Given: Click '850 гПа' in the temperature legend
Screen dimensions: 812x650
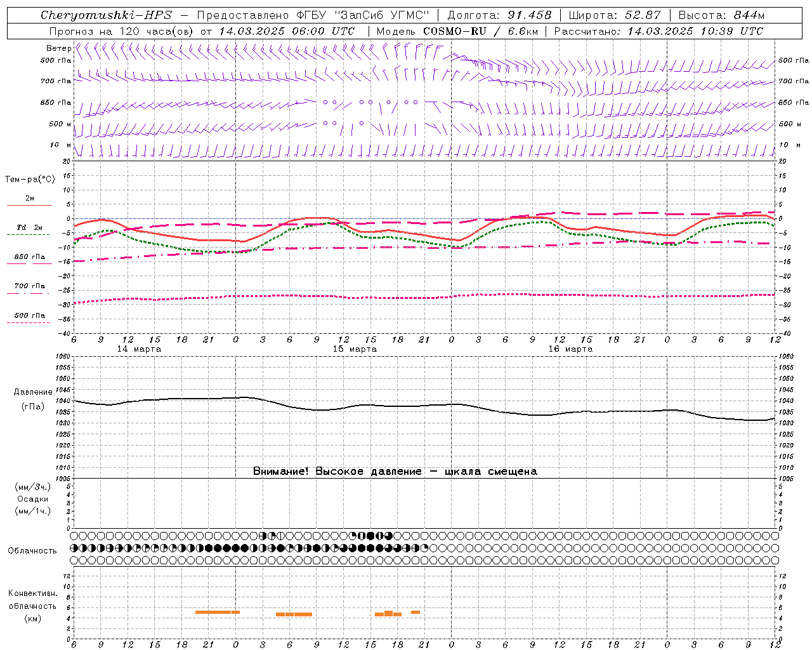Looking at the screenshot, I should pyautogui.click(x=30, y=257).
